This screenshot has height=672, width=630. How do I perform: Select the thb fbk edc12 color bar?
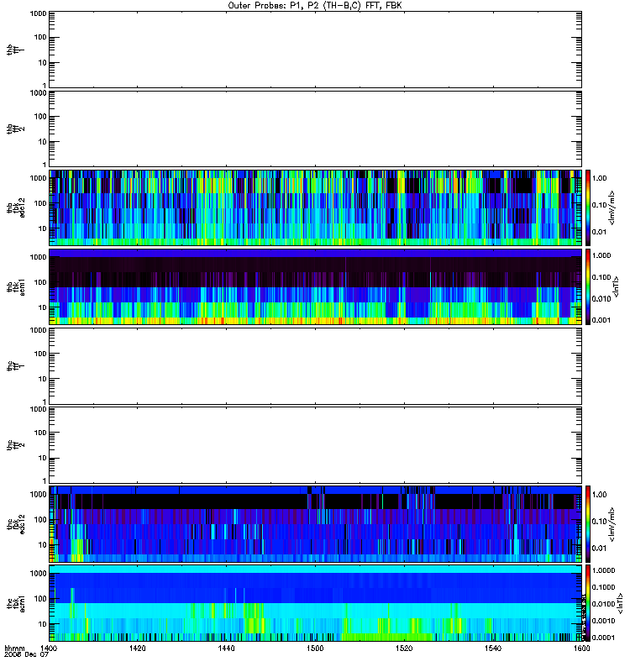[x=588, y=207]
